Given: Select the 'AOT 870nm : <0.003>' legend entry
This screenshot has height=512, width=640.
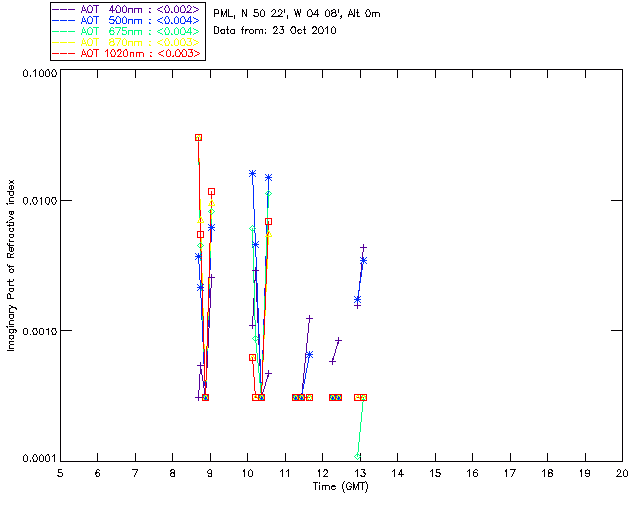Looking at the screenshot, I should (140, 42).
